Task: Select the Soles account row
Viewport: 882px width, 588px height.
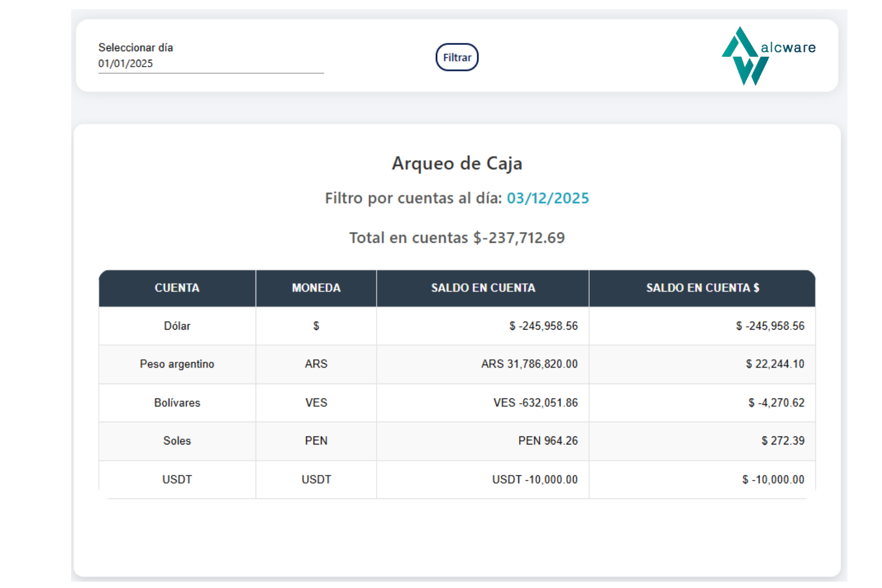Action: 177,441
